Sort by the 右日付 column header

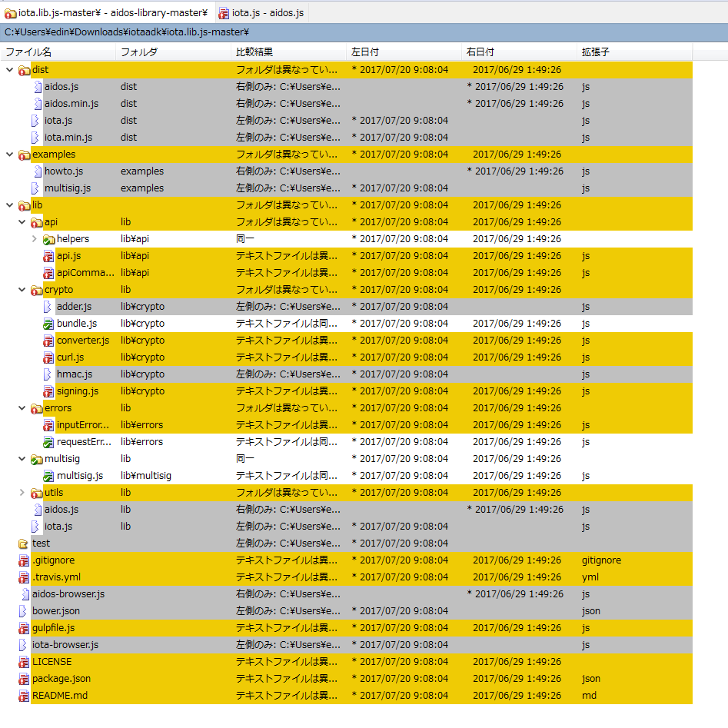pyautogui.click(x=519, y=52)
